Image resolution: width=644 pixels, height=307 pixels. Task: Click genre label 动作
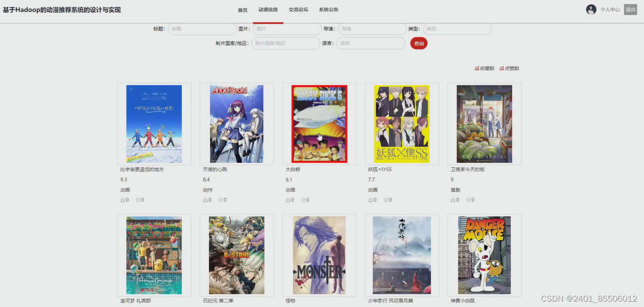(208, 190)
